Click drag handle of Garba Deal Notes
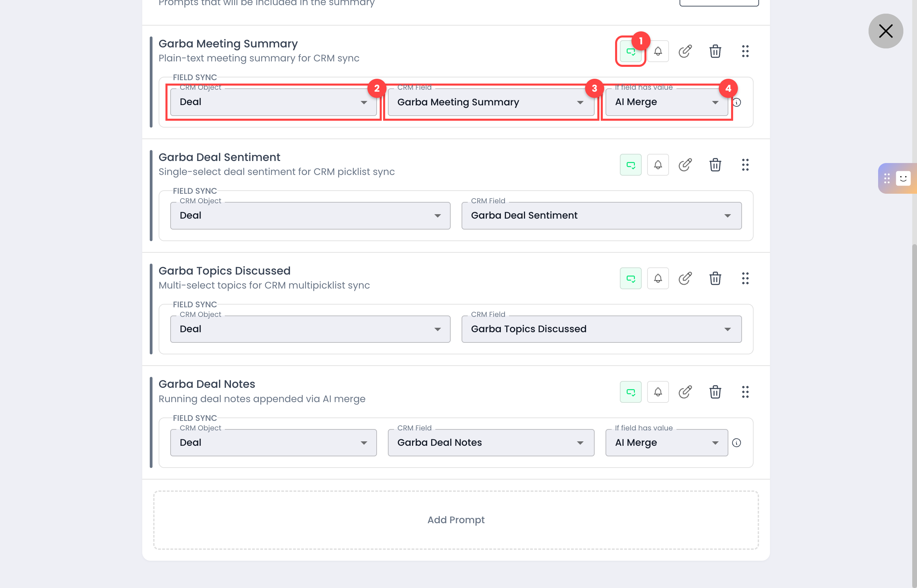The image size is (917, 588). [x=745, y=392]
